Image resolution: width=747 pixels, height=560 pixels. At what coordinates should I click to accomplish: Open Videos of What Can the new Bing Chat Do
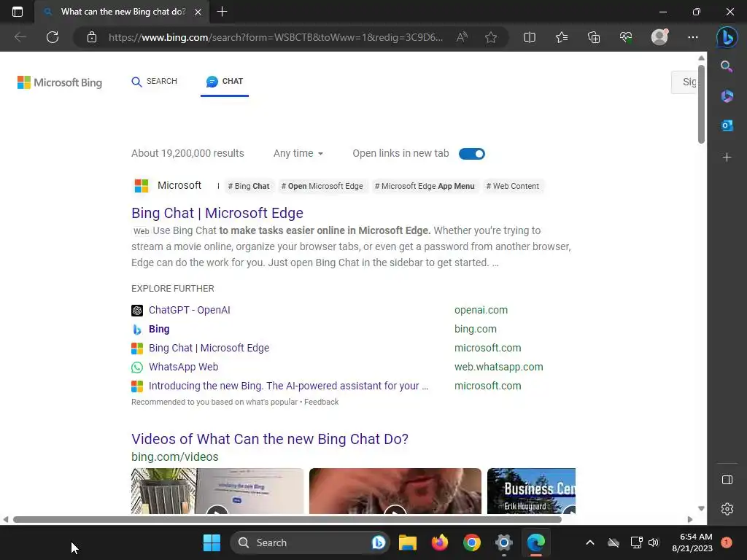pos(270,438)
